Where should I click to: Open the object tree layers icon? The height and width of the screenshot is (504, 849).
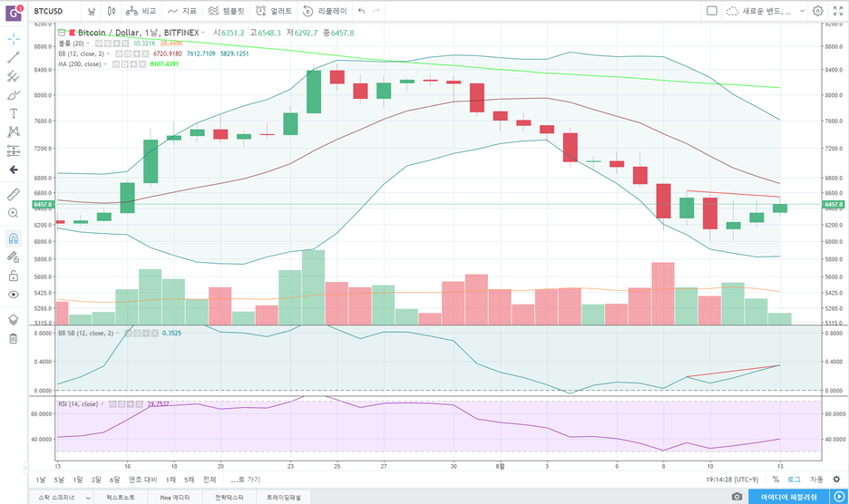[14, 319]
